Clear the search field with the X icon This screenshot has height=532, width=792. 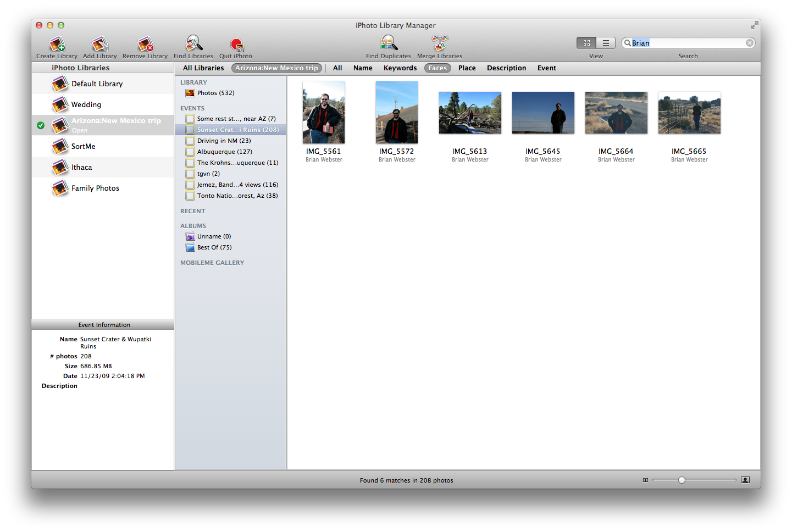point(750,43)
